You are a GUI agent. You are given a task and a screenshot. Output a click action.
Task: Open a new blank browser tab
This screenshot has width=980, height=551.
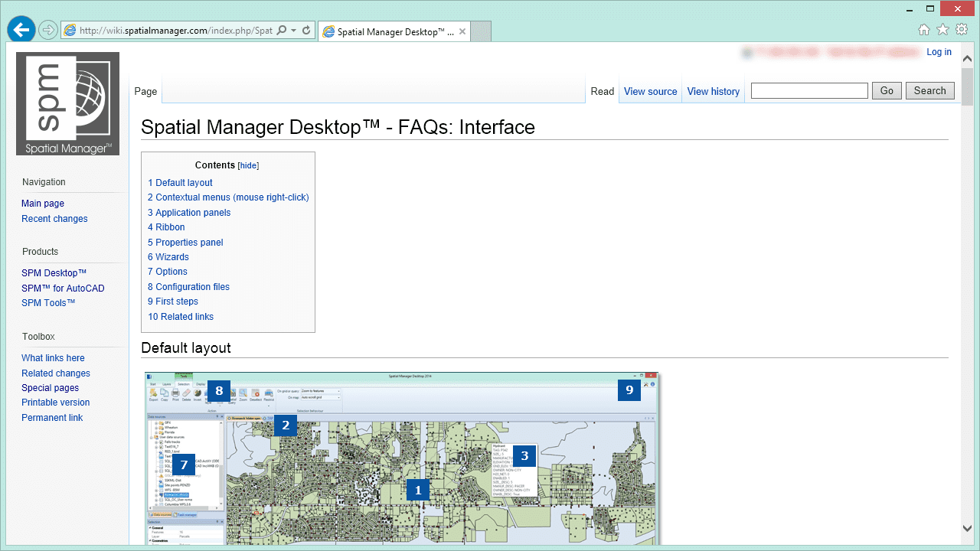tap(481, 31)
